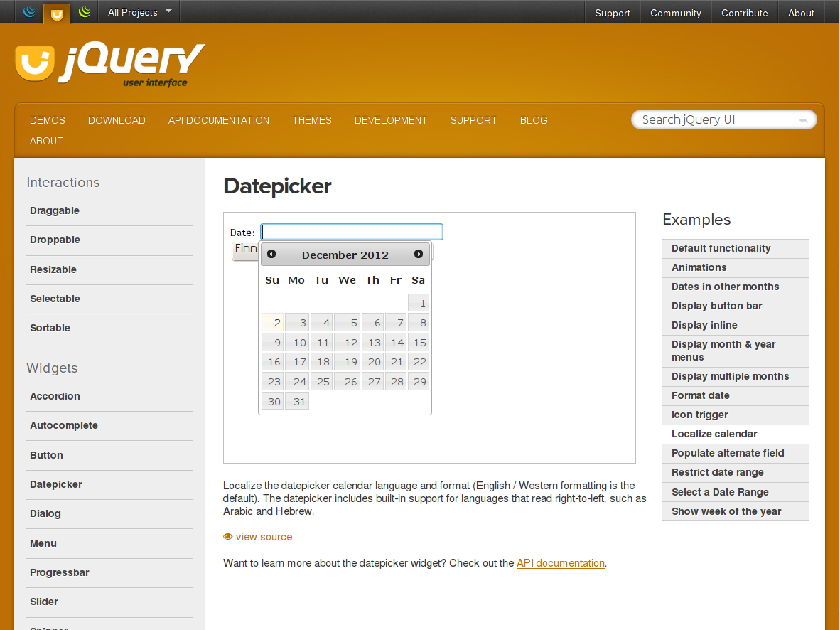840x630 pixels.
Task: Pick December 31 in the calendar
Action: [297, 401]
